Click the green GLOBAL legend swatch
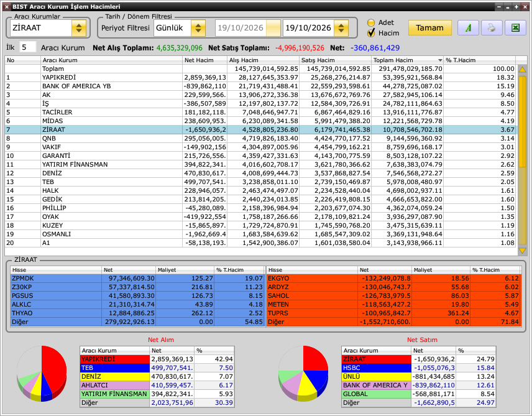The height and width of the screenshot is (416, 532). (376, 394)
